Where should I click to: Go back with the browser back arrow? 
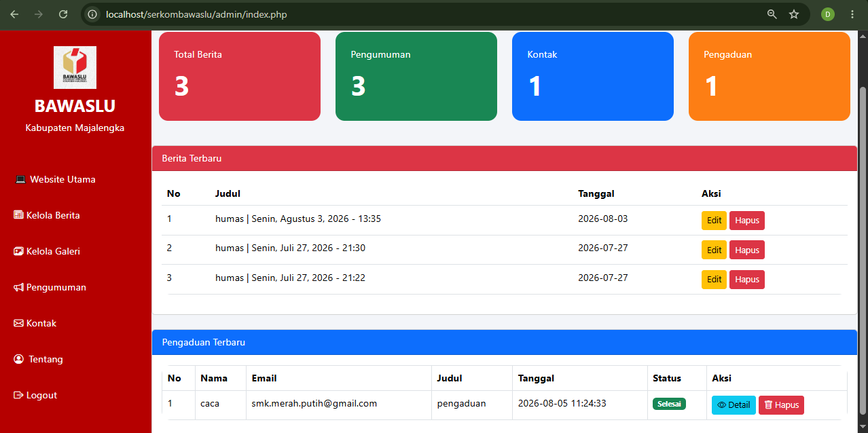pos(14,14)
